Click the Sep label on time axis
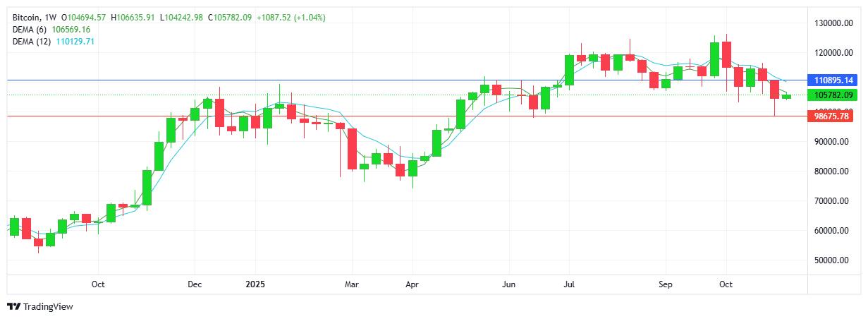The width and height of the screenshot is (868, 319). (666, 284)
